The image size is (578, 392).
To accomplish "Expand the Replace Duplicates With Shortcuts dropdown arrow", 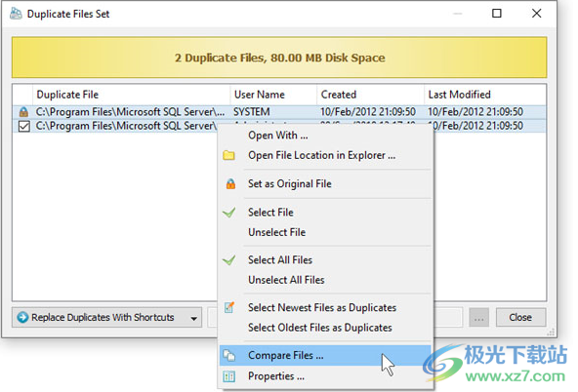I will [194, 318].
